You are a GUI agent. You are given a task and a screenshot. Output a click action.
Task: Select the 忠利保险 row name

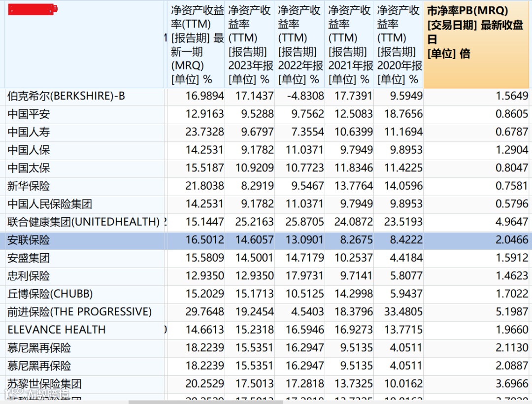pos(29,276)
